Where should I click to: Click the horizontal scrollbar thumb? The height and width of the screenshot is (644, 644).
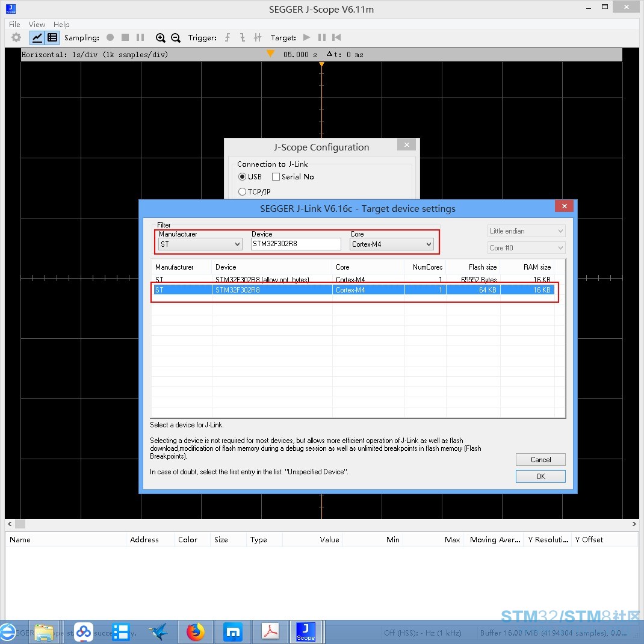pos(20,524)
